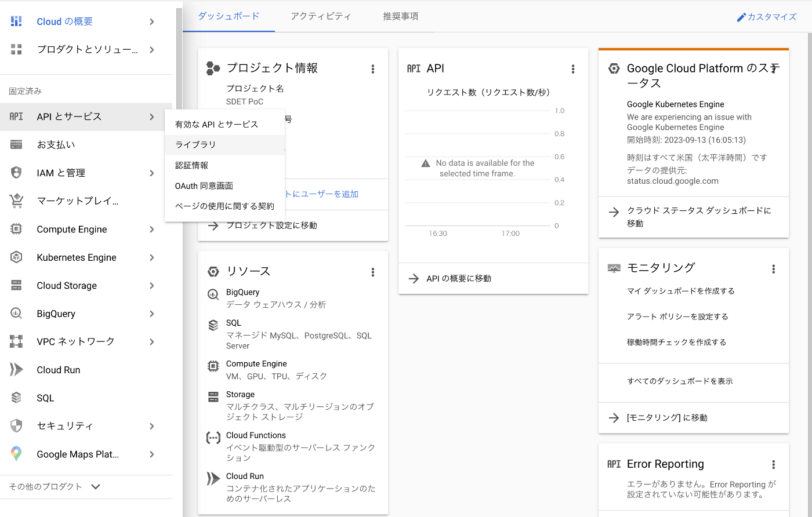The height and width of the screenshot is (517, 812).
Task: Click the Cloud Run sidebar icon
Action: pos(16,370)
